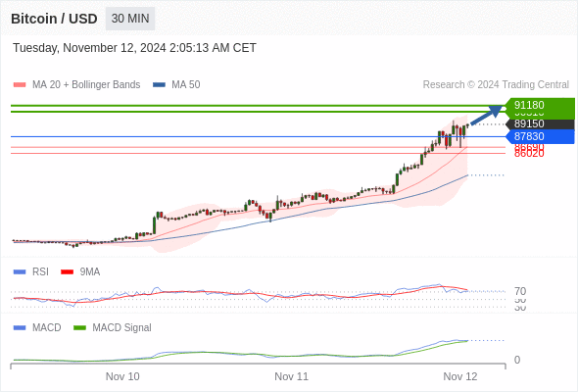Click the blue MACD legend swatch

(x=20, y=328)
